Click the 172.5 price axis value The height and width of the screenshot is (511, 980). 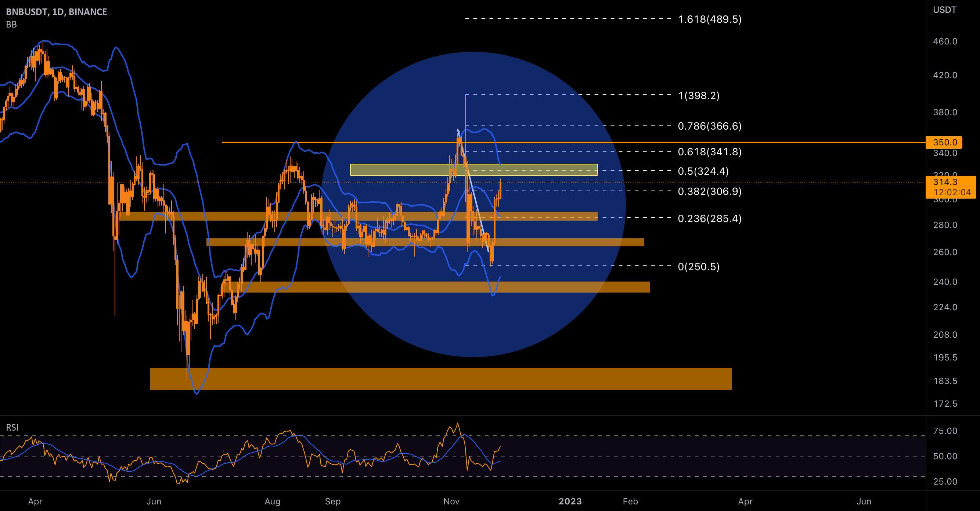[x=945, y=404]
